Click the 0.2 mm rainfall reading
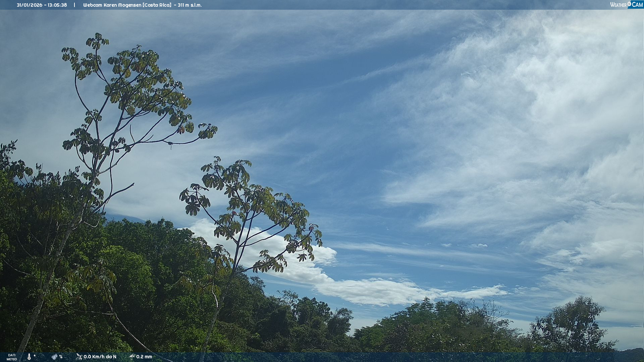The image size is (644, 362). click(144, 357)
